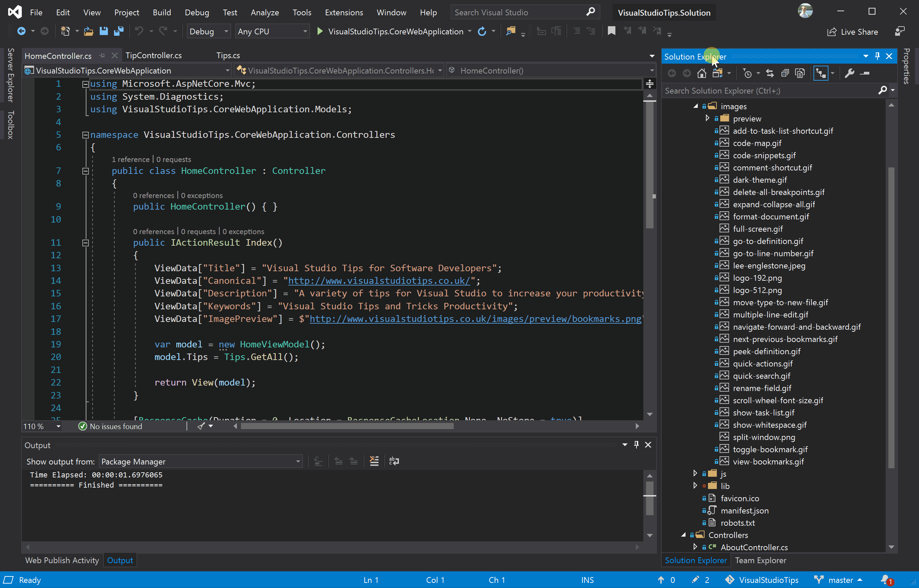
Task: Collapse all nodes in Solution Explorer
Action: (x=785, y=72)
